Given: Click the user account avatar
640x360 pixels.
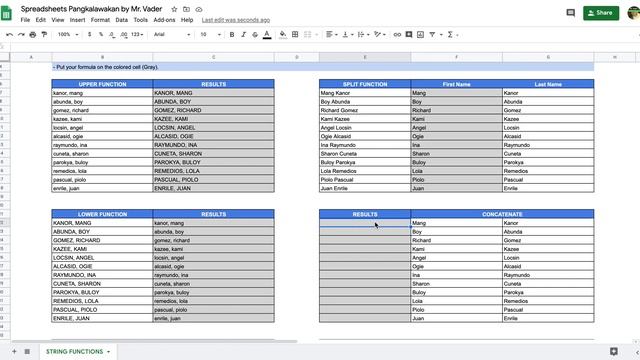Looking at the screenshot, I should (x=634, y=13).
